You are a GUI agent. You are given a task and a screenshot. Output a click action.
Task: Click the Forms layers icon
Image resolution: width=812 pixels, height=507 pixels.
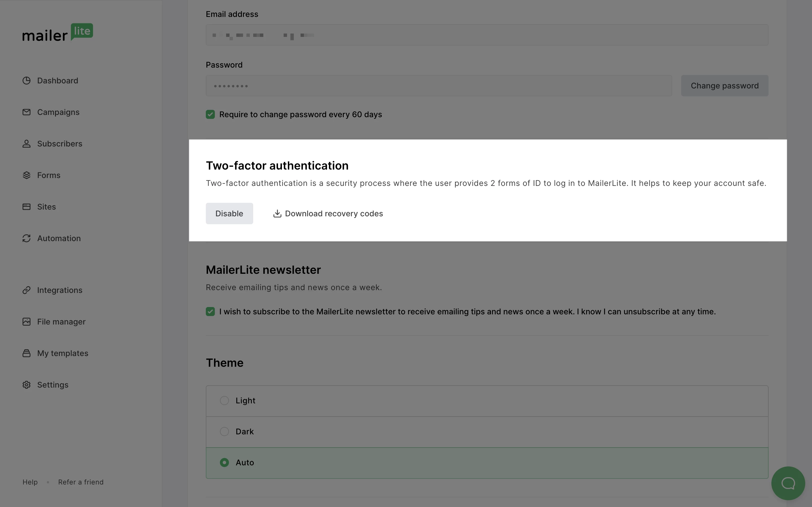point(27,175)
